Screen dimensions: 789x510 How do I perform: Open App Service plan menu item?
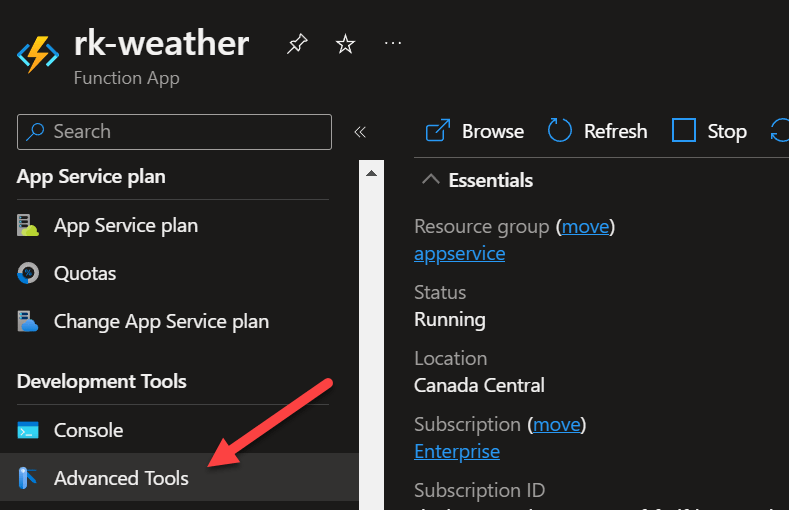125,226
